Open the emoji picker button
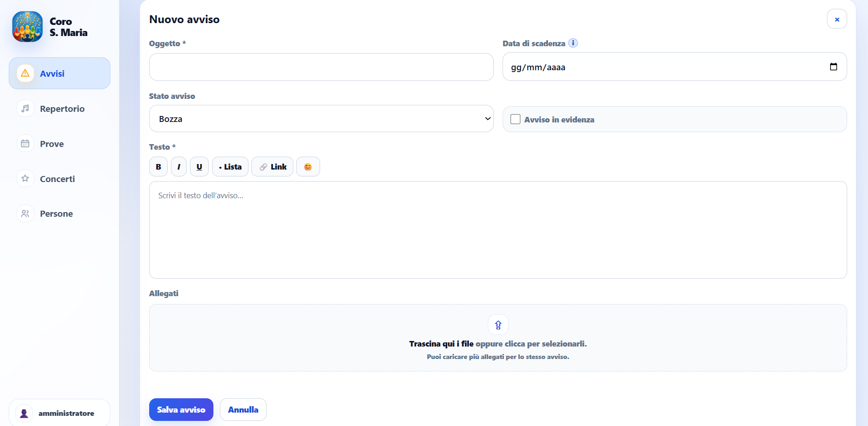 (x=308, y=167)
